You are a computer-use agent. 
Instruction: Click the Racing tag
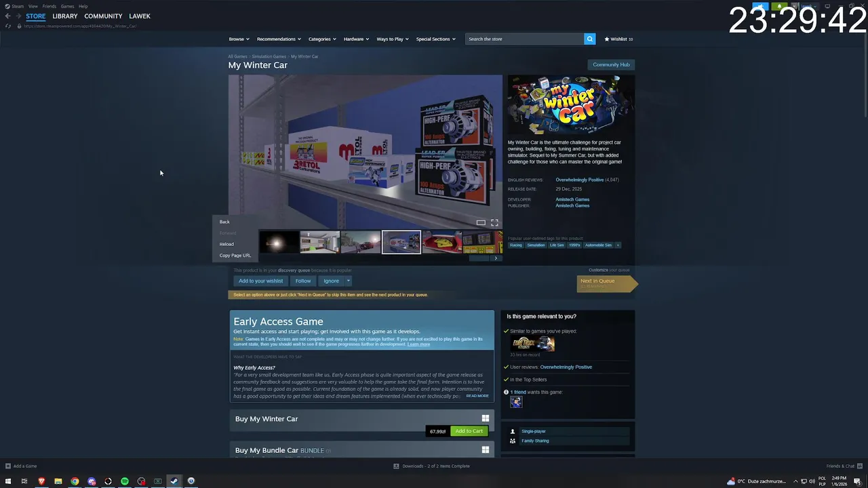click(x=516, y=245)
